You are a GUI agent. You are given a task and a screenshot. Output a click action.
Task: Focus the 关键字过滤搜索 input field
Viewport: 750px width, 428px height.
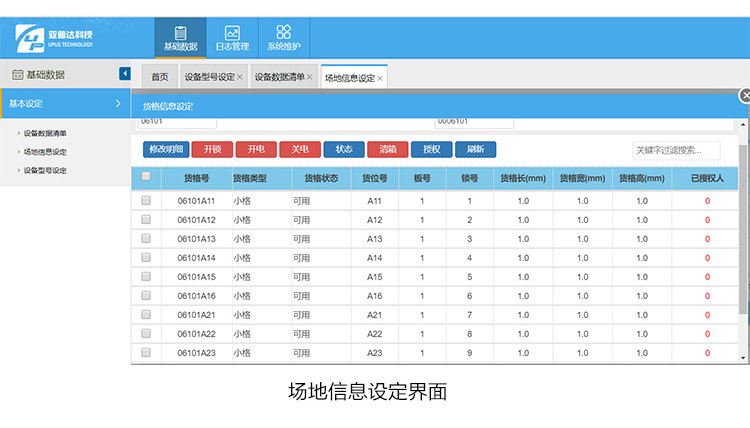pos(676,150)
